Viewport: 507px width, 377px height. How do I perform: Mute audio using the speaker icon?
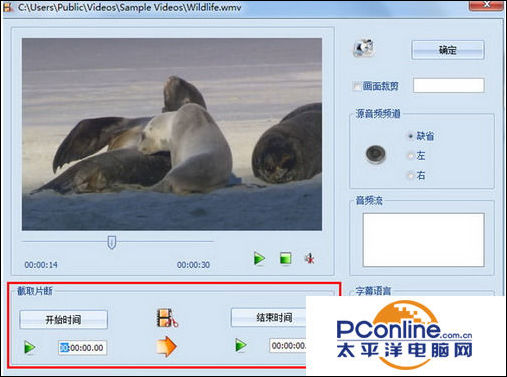pos(310,258)
